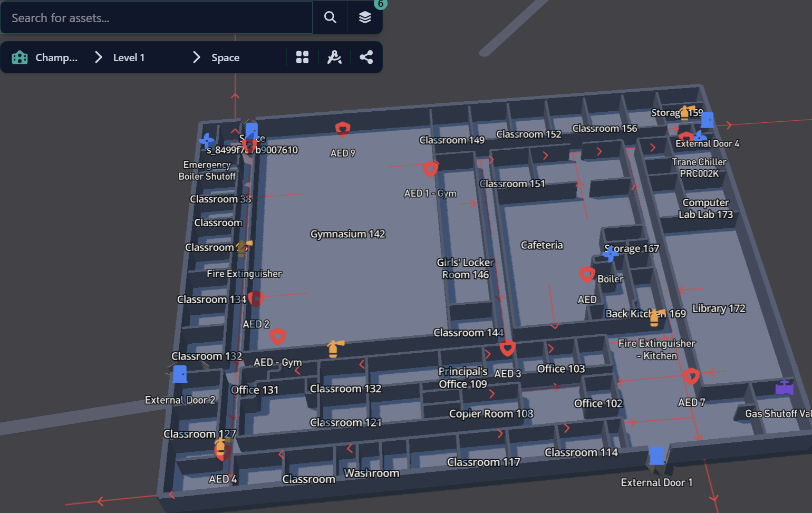Click the Trane Chiller PRC002K label
The width and height of the screenshot is (812, 513).
(699, 168)
